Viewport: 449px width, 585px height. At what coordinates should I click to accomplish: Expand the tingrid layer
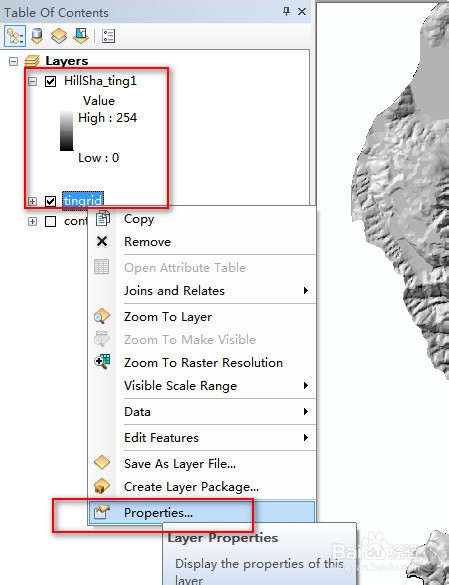coord(32,201)
